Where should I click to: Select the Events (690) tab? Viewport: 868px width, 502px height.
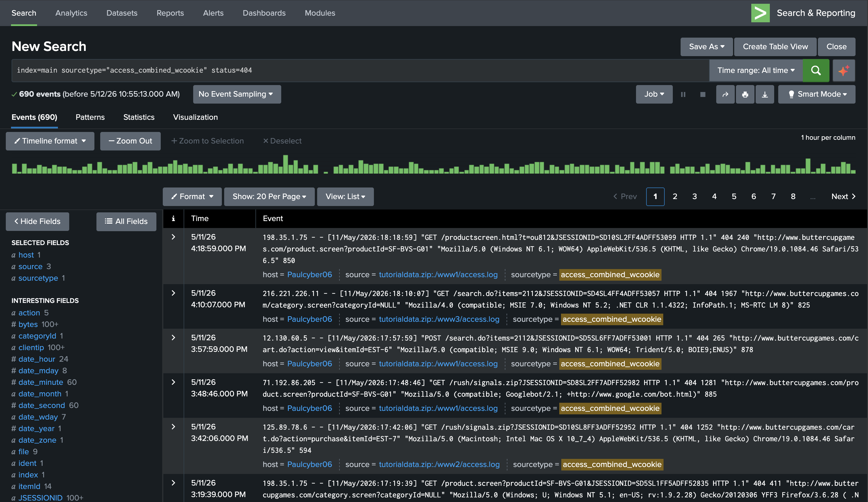click(34, 117)
